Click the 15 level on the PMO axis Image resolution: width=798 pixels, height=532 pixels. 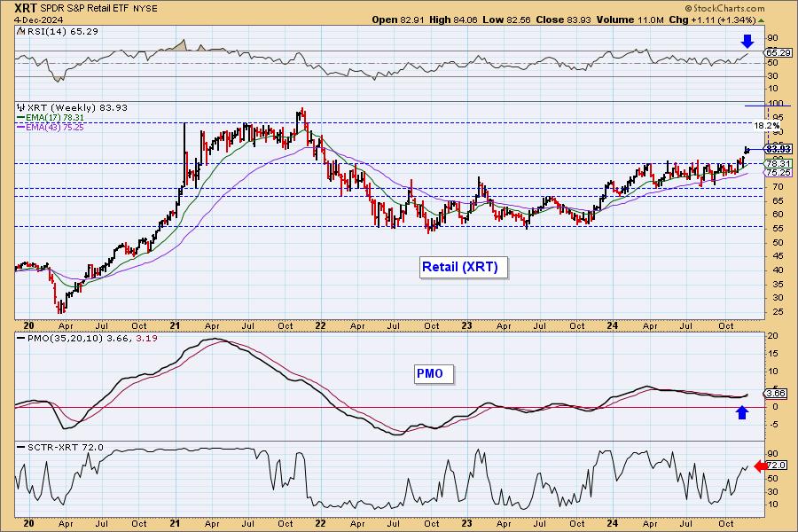coord(773,353)
